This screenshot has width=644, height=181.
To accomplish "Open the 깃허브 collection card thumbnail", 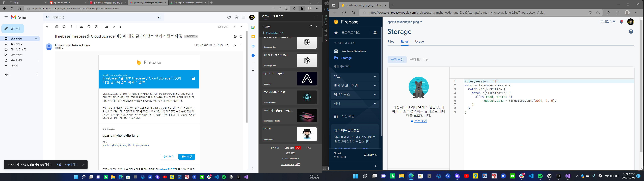I will click(x=307, y=134).
